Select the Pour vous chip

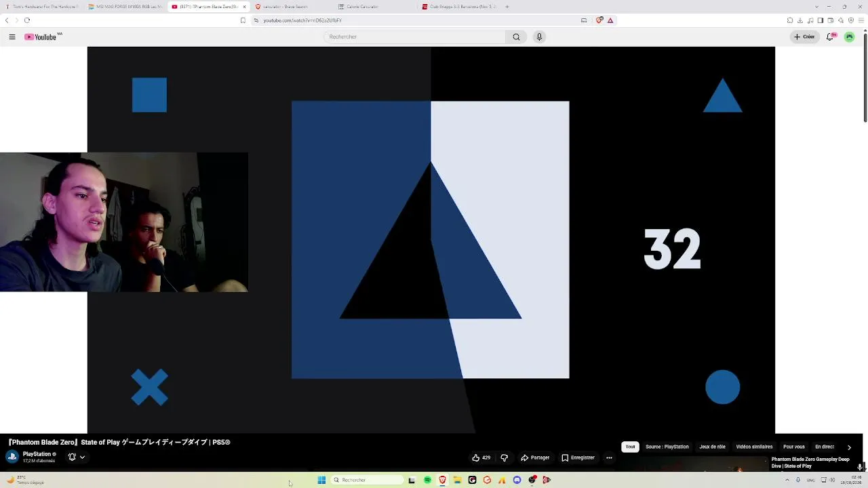[x=794, y=447]
